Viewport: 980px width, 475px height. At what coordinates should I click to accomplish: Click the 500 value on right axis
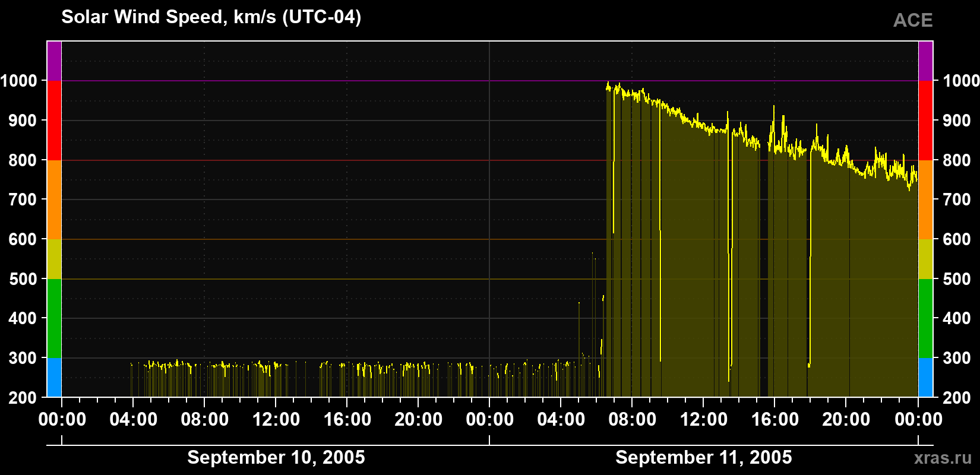(x=957, y=279)
